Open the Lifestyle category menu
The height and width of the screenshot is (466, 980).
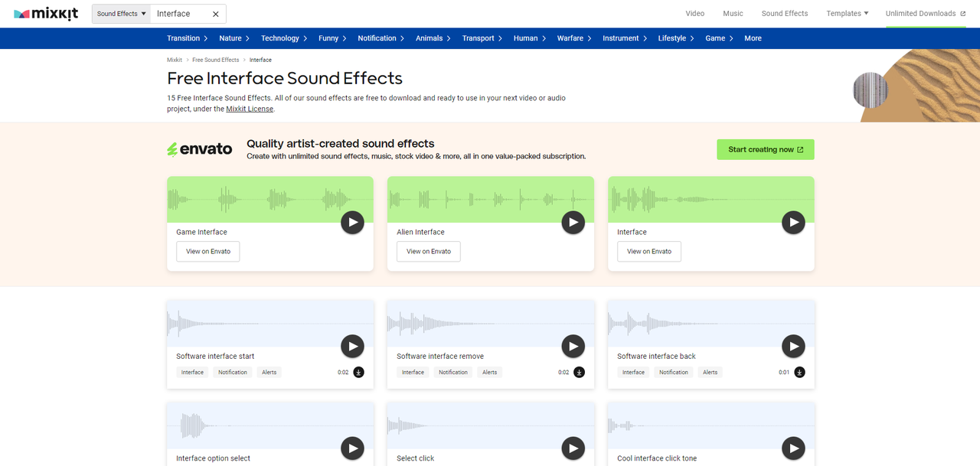676,38
